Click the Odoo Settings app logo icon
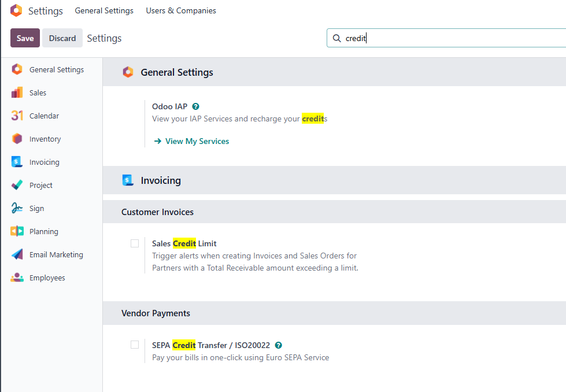This screenshot has width=566, height=392. tap(16, 10)
